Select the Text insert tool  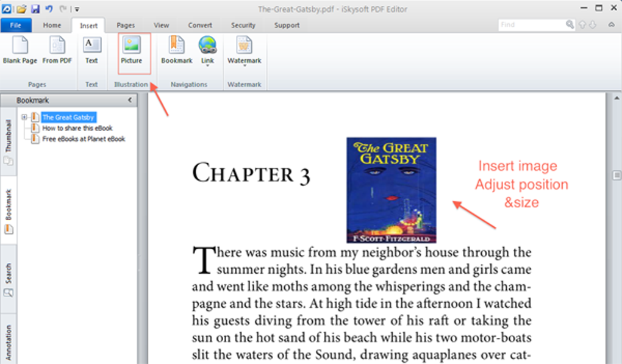(91, 49)
